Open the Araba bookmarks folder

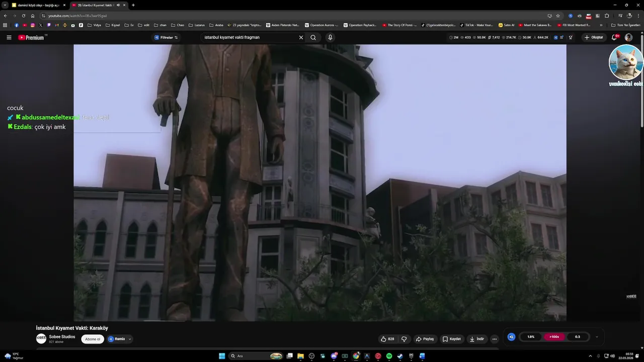(216, 25)
